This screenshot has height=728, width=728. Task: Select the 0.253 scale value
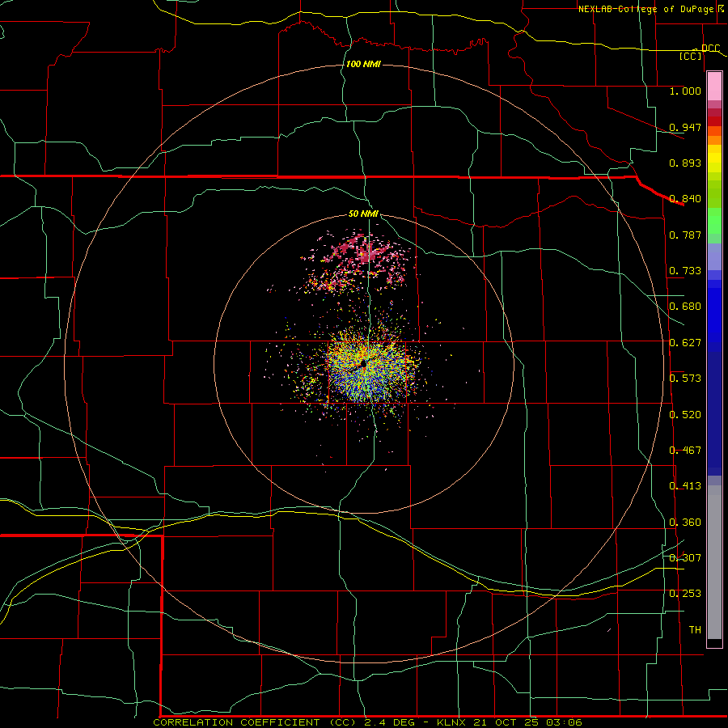click(685, 594)
